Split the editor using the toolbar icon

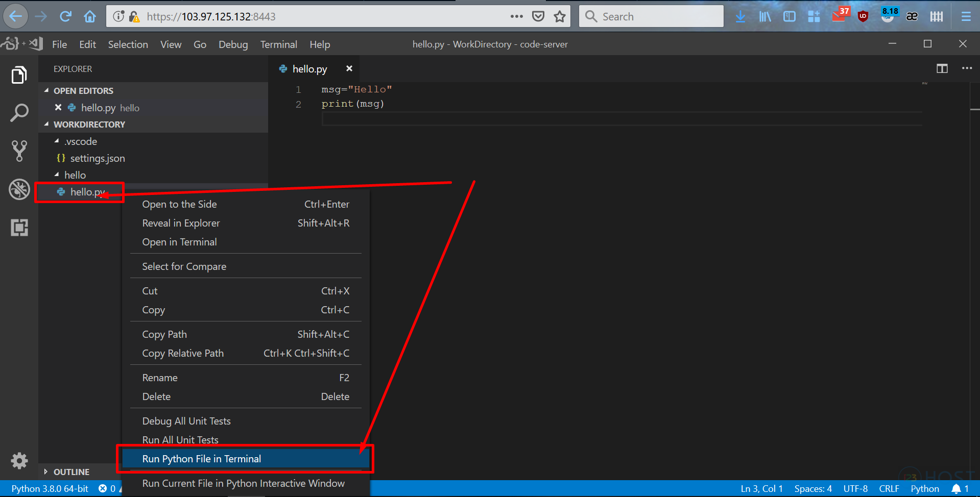[942, 68]
